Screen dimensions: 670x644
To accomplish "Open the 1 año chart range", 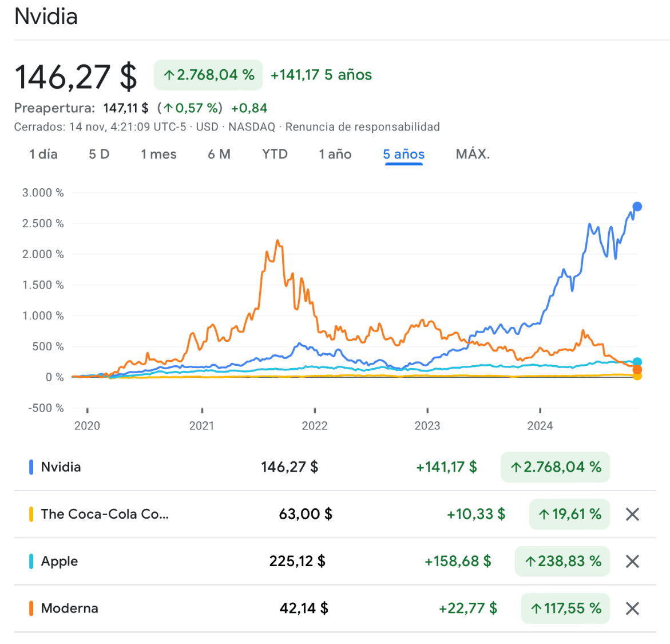I will click(335, 154).
